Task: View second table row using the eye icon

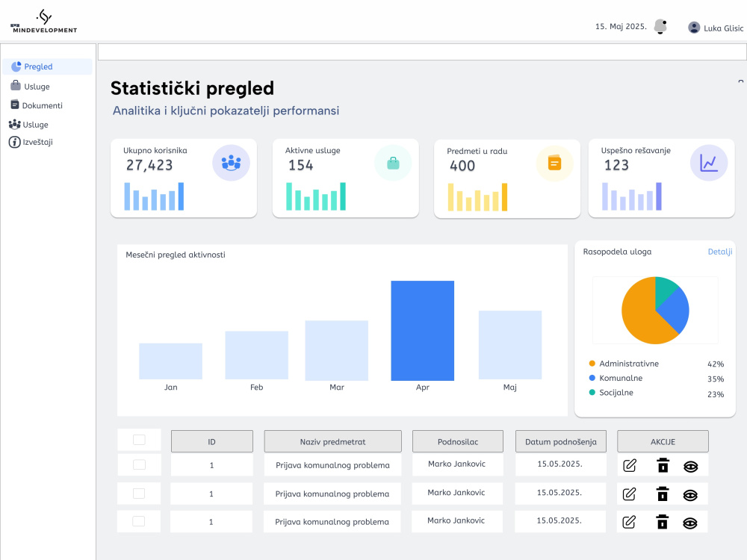Action: 690,495
